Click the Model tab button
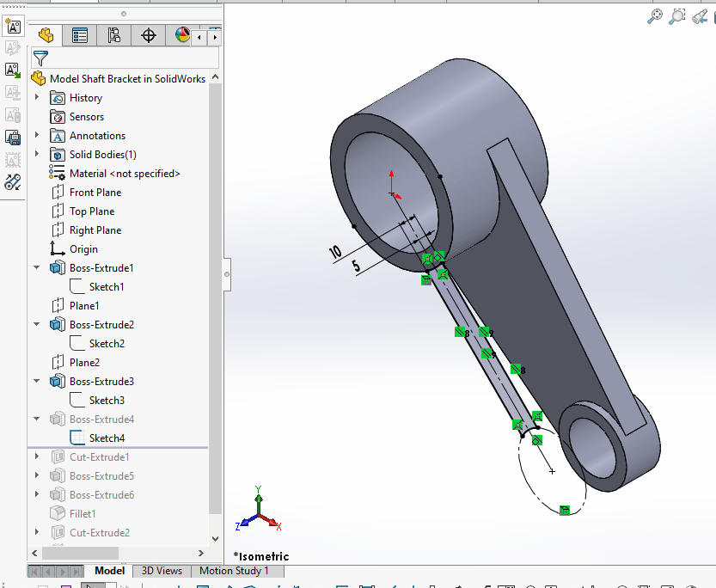This screenshot has width=716, height=588. (109, 570)
